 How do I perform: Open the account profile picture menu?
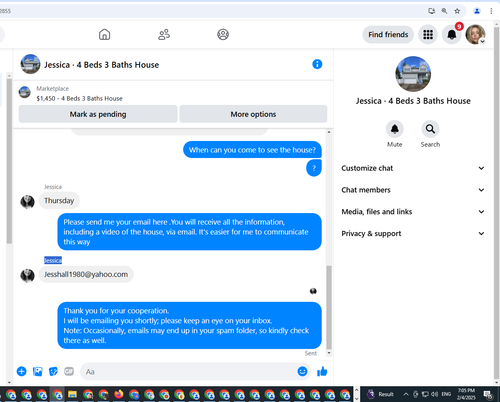click(x=475, y=34)
